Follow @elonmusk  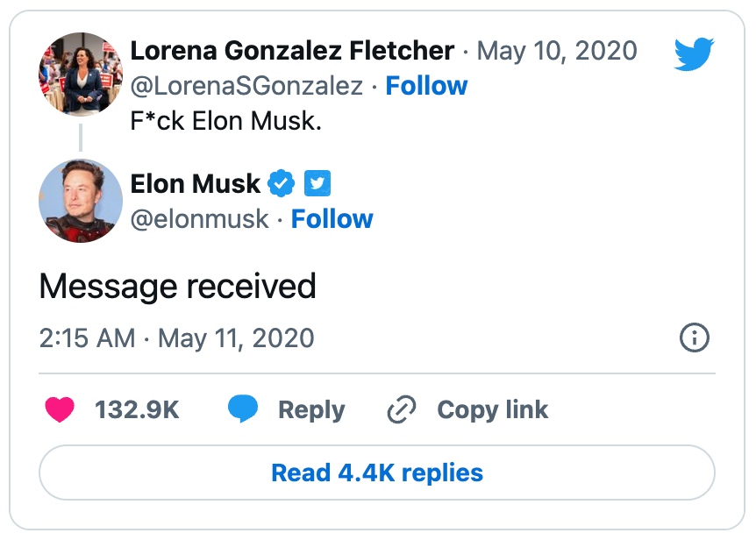[x=332, y=218]
